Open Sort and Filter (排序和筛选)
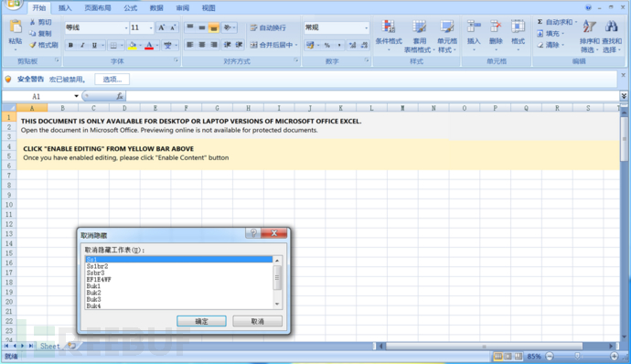 pyautogui.click(x=590, y=37)
